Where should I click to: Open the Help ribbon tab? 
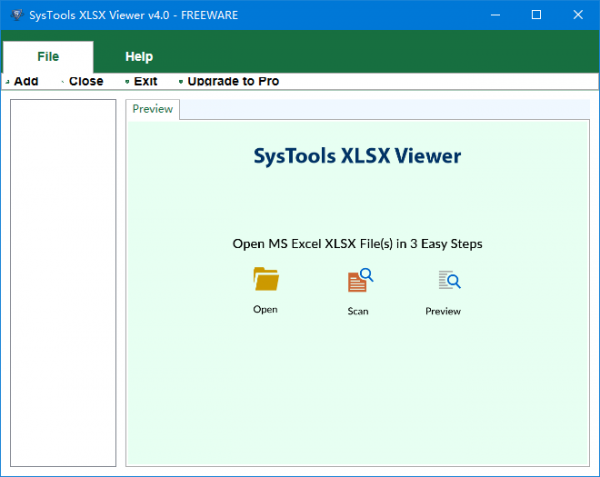tap(139, 57)
